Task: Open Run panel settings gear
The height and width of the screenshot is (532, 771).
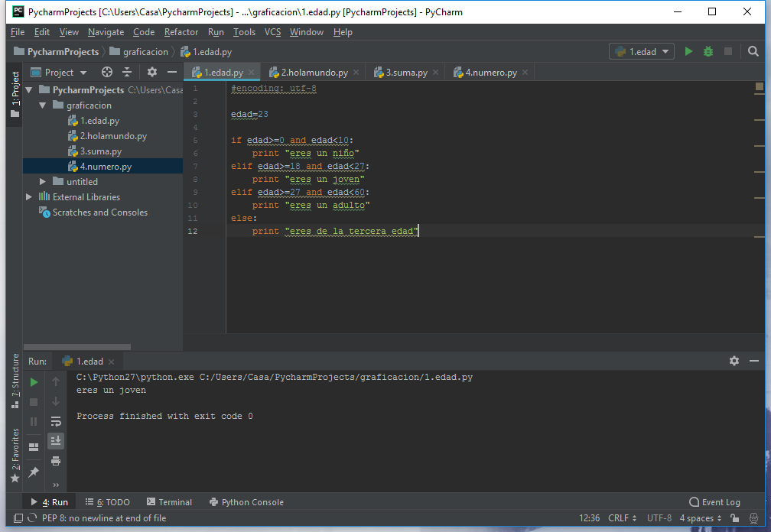Action: pos(734,361)
